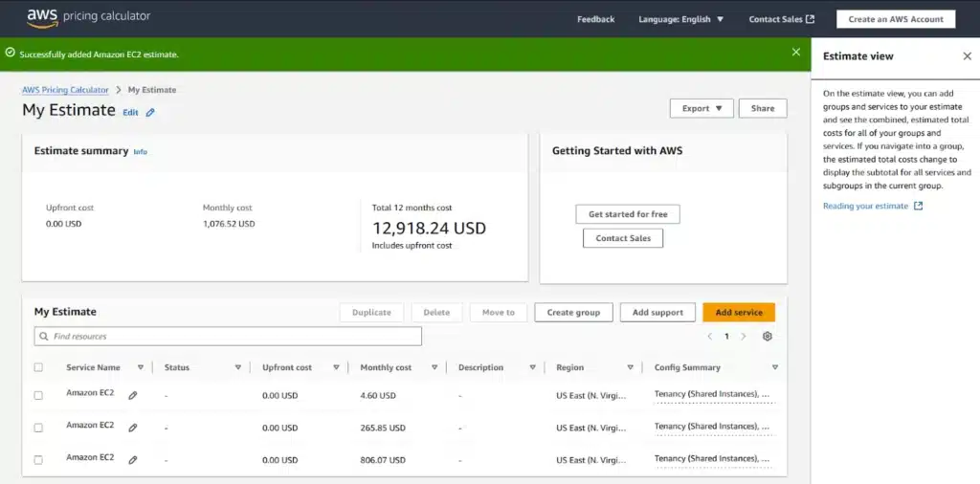Click Config Summary of the 4.60 USD row
Viewport: 980px width, 484px height.
coord(714,395)
